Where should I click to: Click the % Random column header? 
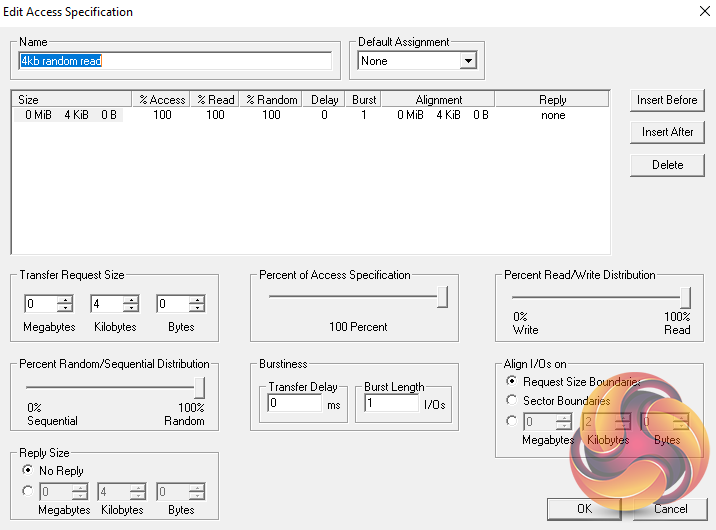click(x=272, y=99)
